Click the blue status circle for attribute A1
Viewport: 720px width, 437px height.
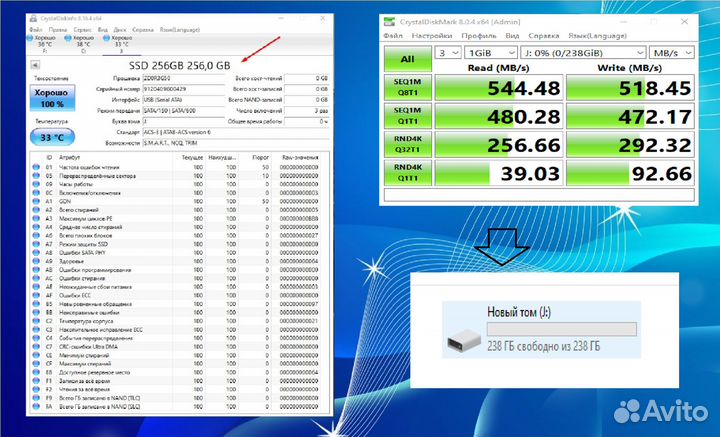[36, 201]
